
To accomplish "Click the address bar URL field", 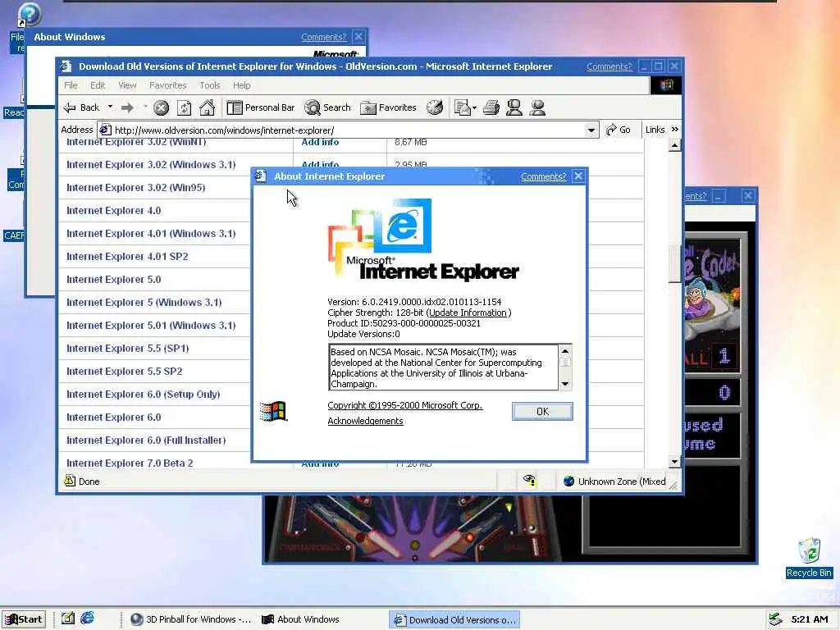I will (348, 130).
